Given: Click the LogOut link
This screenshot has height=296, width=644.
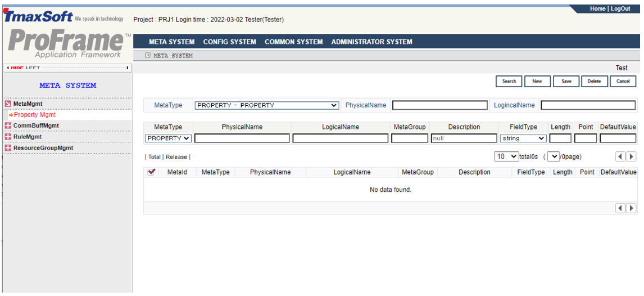Looking at the screenshot, I should pos(620,9).
